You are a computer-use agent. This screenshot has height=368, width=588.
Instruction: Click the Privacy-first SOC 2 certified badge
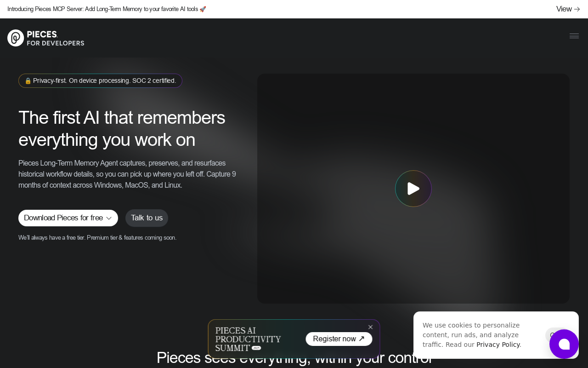pos(100,81)
